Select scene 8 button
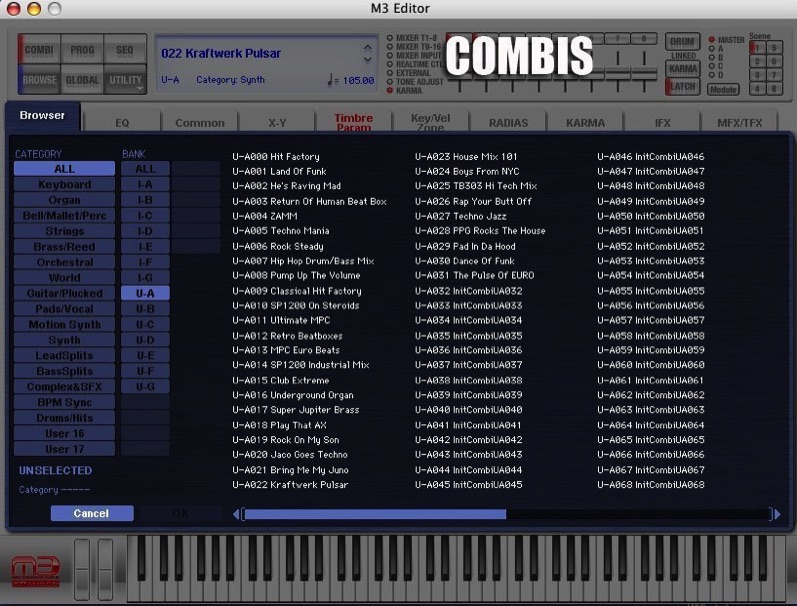Screen dimensions: 797x606 774,88
